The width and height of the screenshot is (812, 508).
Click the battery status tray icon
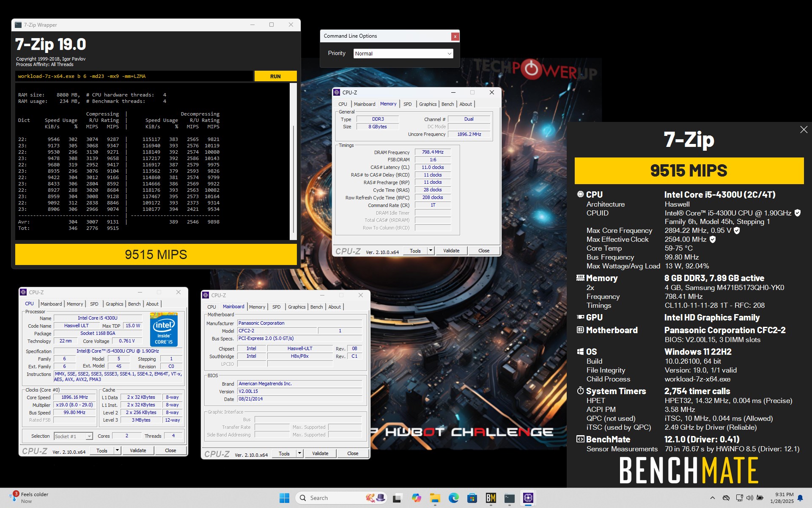click(x=760, y=498)
